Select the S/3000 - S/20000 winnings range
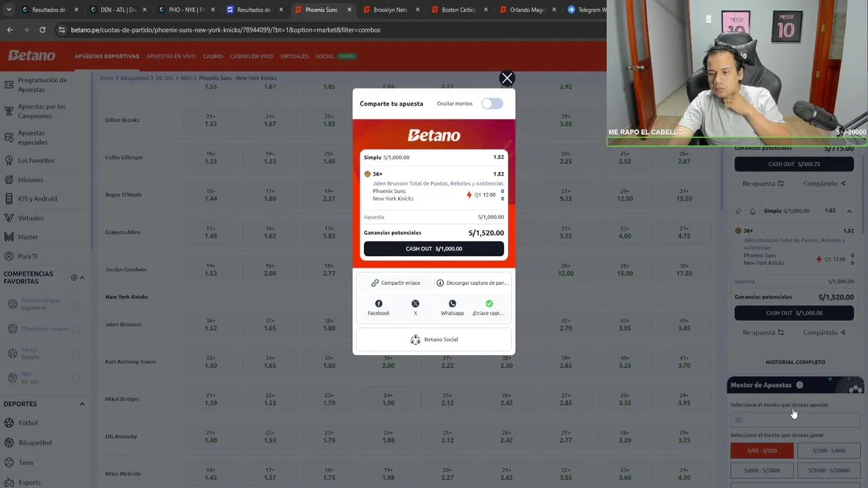 [x=829, y=470]
